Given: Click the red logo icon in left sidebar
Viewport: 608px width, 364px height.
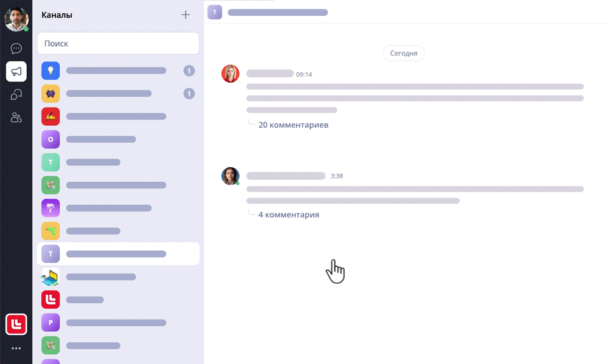Looking at the screenshot, I should pos(16,324).
